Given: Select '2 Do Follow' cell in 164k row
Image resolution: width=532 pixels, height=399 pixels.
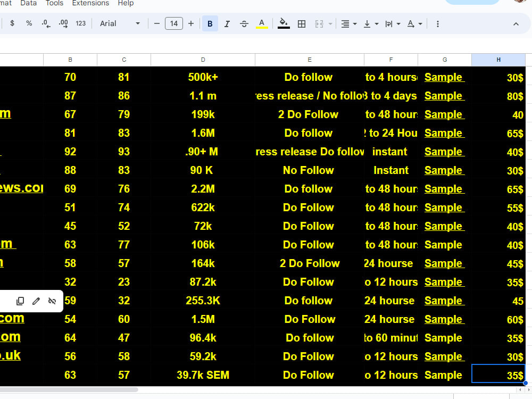Looking at the screenshot, I should click(x=310, y=263).
